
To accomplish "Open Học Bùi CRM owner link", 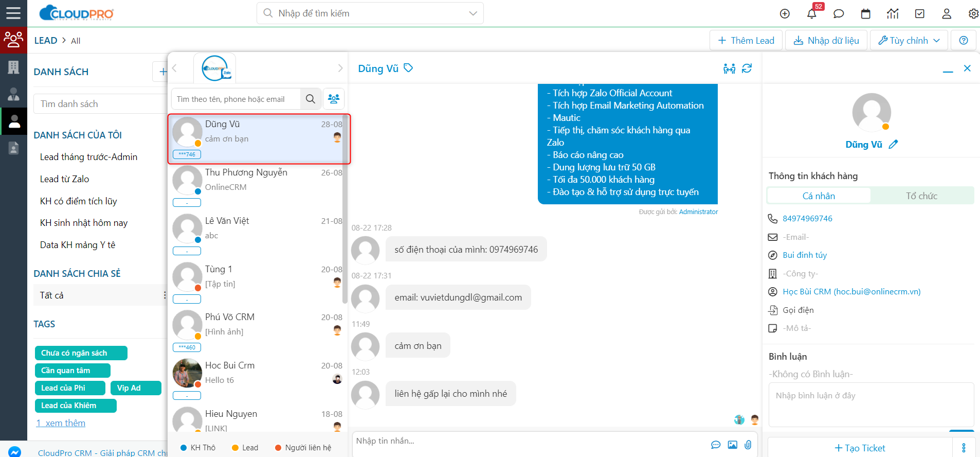I will (x=851, y=292).
